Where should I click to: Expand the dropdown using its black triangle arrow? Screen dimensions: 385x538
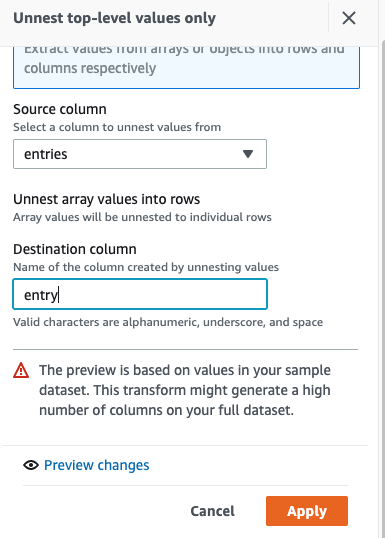(248, 154)
